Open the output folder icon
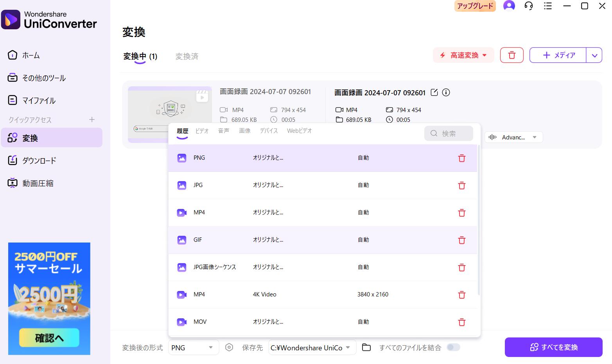Viewport: 612px width, 364px height. 366,347
